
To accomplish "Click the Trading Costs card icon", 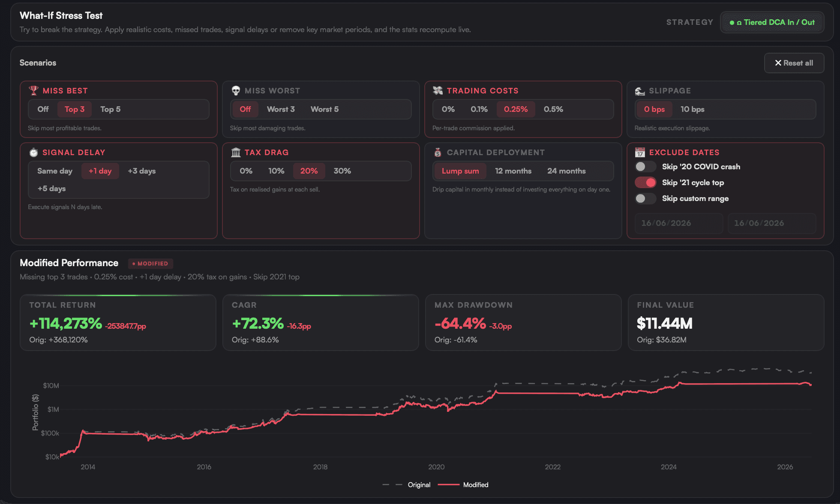I will 438,90.
